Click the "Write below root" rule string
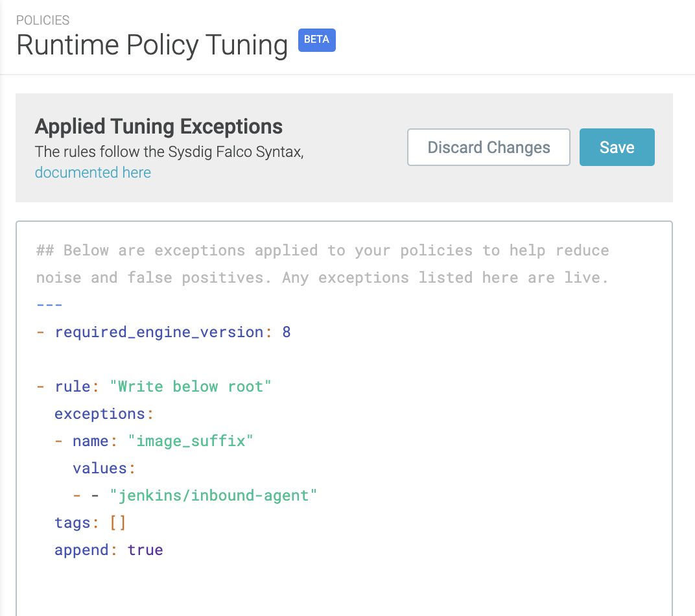The height and width of the screenshot is (616, 695). (191, 386)
